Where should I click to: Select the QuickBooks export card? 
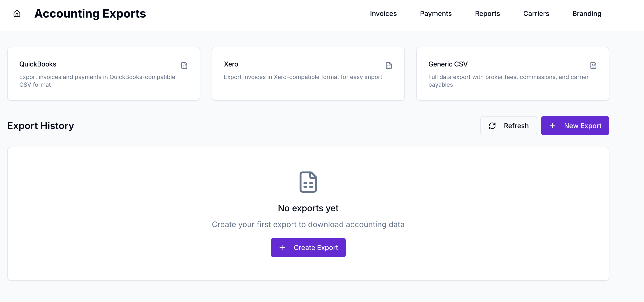[x=103, y=74]
